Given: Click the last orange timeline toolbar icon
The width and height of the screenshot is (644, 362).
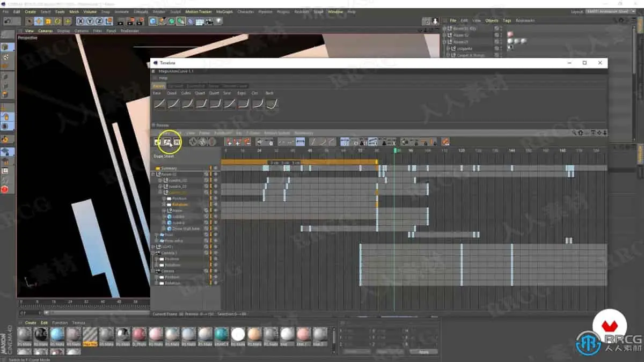Looking at the screenshot, I should click(445, 142).
